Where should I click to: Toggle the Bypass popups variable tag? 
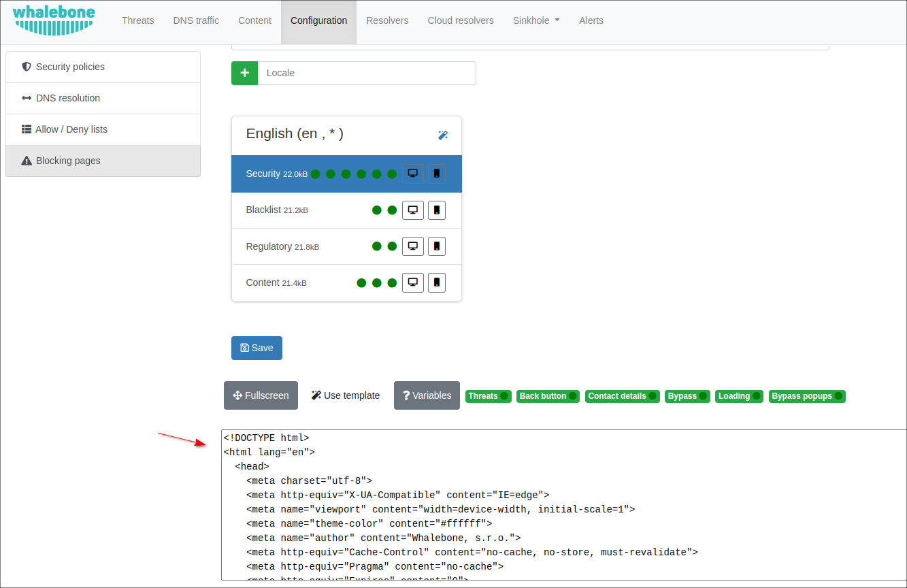point(806,396)
